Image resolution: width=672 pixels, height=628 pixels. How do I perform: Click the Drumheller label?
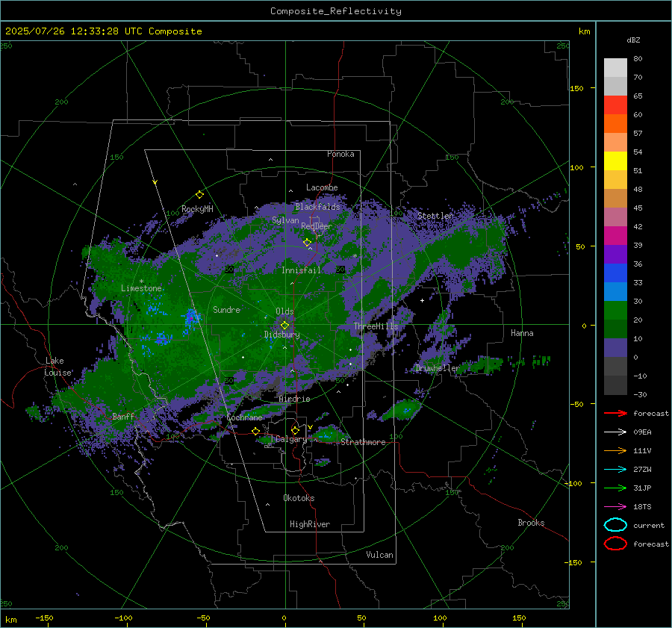(437, 368)
